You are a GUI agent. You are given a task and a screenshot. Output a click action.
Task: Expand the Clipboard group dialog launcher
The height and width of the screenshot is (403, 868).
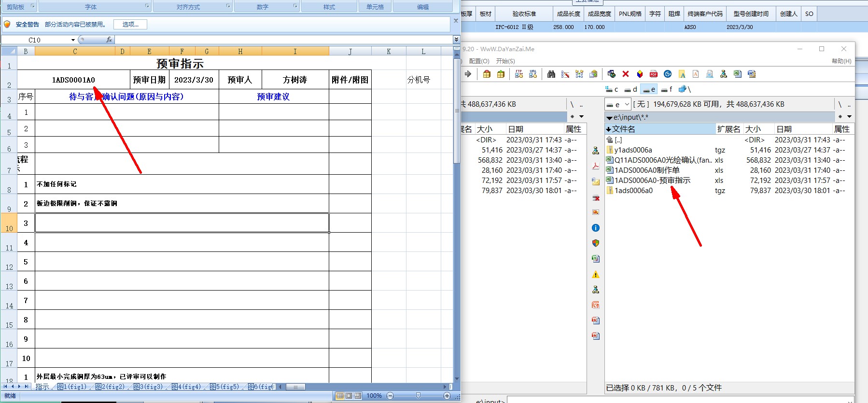click(x=32, y=6)
